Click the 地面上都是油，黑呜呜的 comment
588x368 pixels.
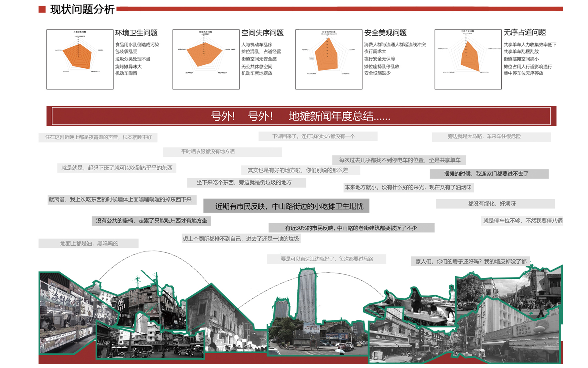coord(89,243)
